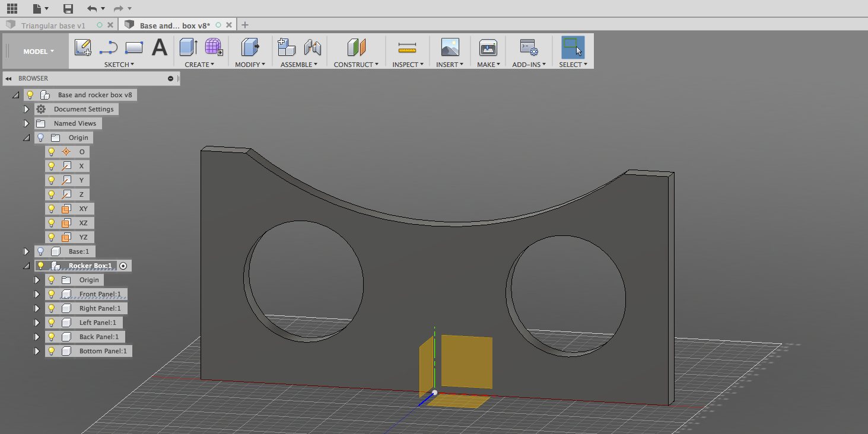Show the Base:1 component lightbulb
Screen dimensions: 868x434
[x=41, y=251]
